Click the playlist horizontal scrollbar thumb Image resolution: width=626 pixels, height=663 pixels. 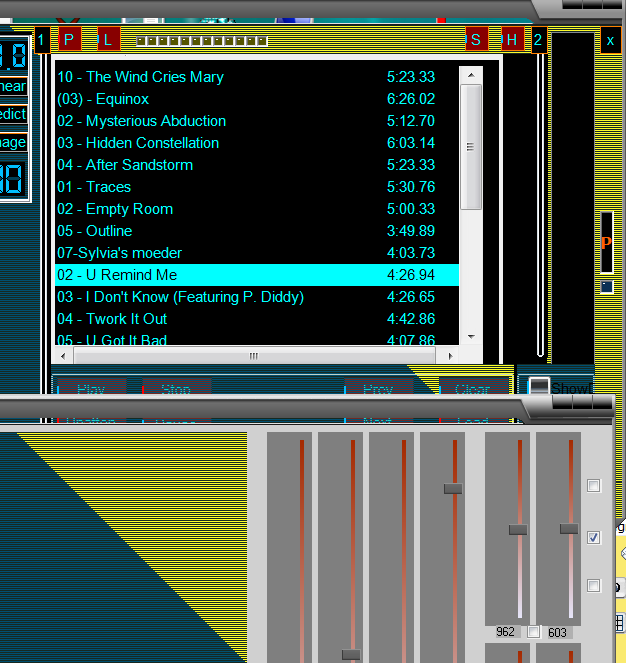click(x=254, y=356)
